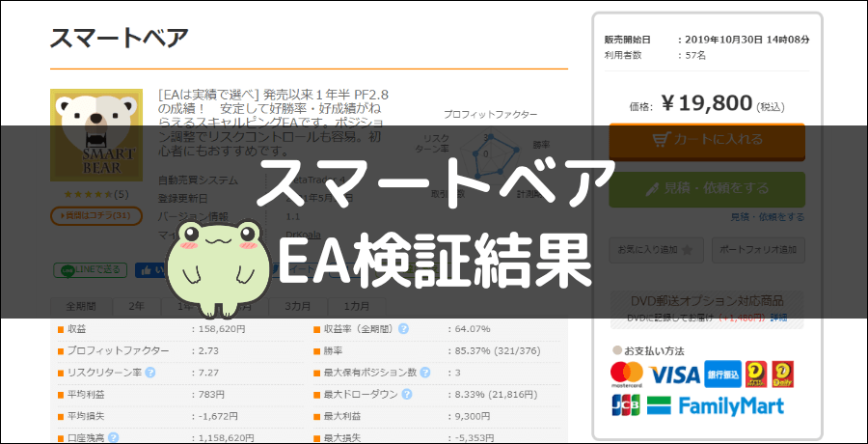The image size is (868, 444).
Task: Open the DVD option 詳細 link
Action: pos(778,319)
